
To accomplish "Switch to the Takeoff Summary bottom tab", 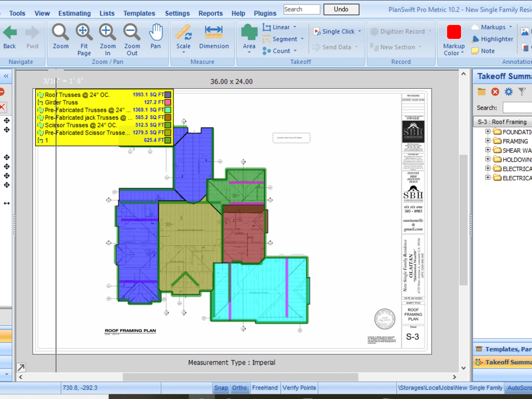I will point(503,362).
